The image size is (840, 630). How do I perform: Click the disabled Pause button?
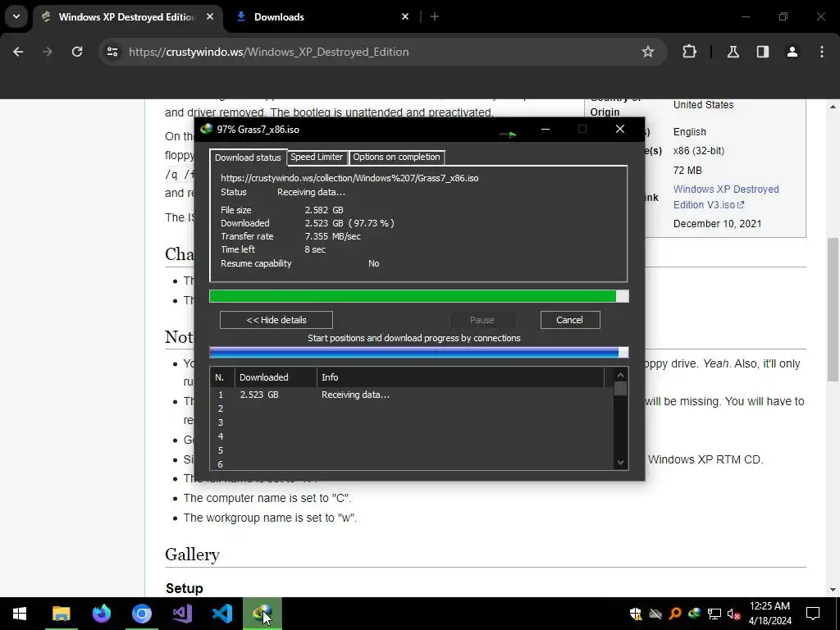[x=482, y=320]
